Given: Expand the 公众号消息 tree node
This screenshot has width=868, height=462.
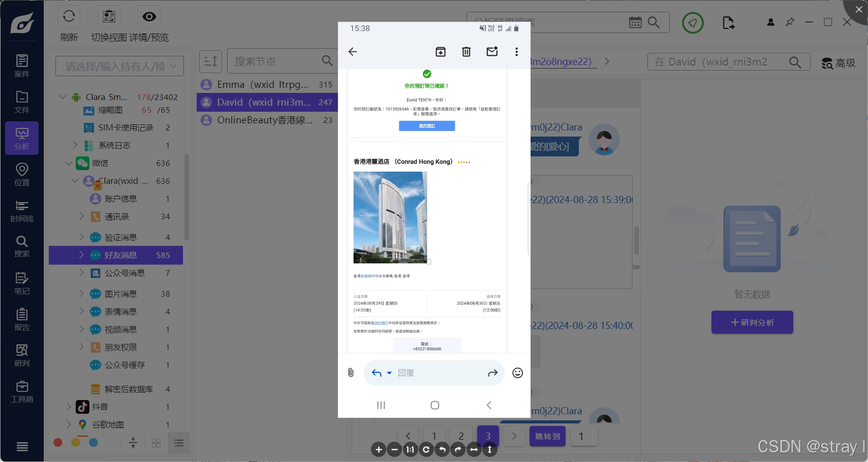Looking at the screenshot, I should point(81,273).
